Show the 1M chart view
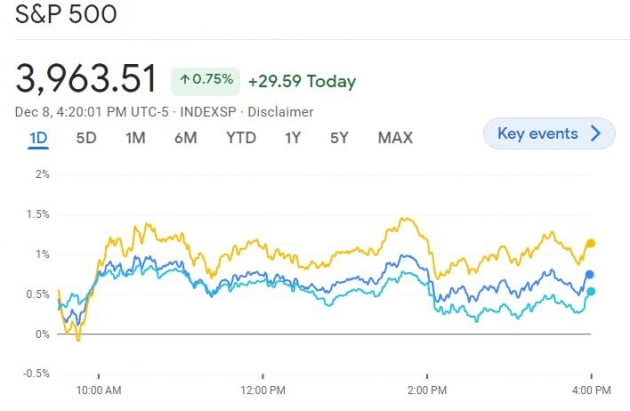The height and width of the screenshot is (411, 630). [x=135, y=138]
